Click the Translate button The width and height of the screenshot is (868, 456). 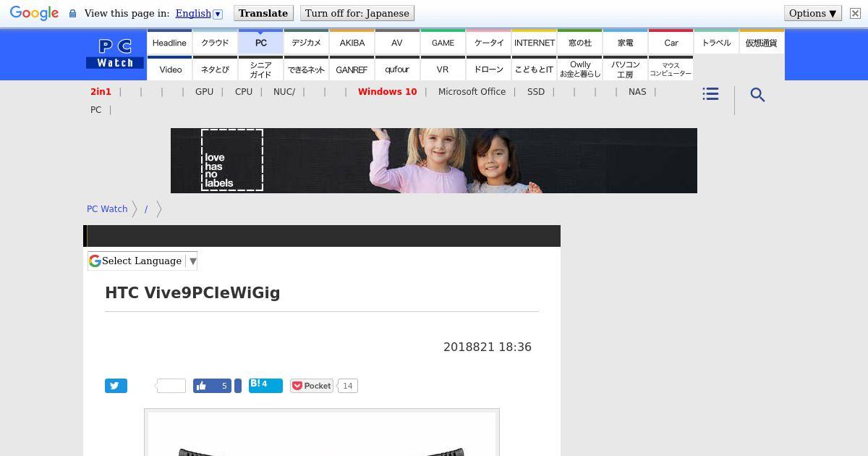[263, 13]
